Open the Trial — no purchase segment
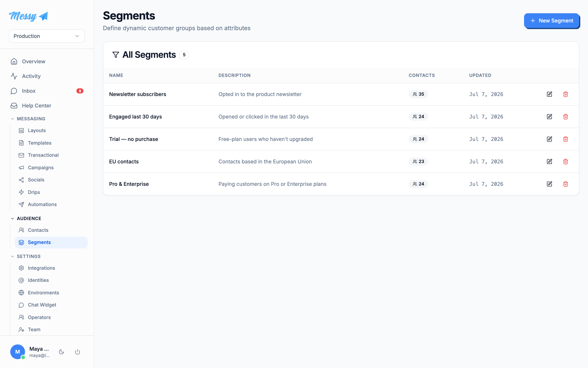 point(133,139)
